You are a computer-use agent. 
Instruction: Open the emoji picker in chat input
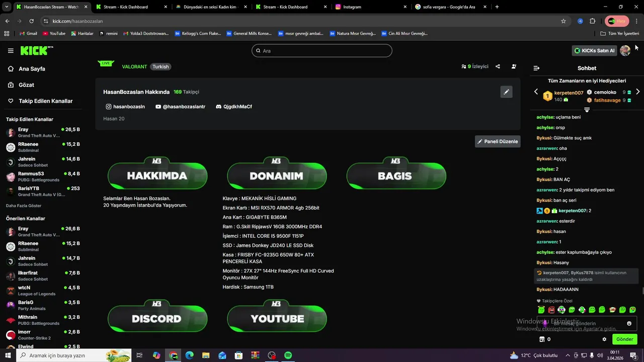(629, 323)
